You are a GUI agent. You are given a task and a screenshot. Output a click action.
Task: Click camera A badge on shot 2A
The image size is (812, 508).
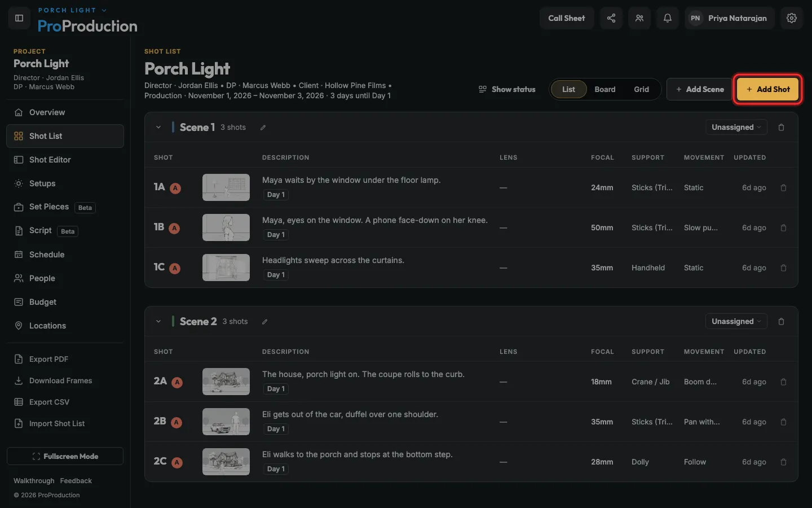[177, 383]
